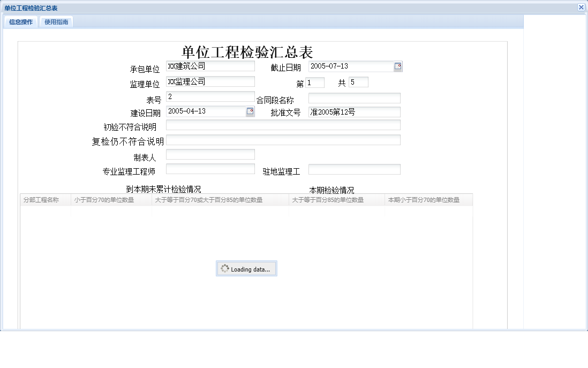Click the empty 合同段名称 field
The width and height of the screenshot is (588, 368).
[x=353, y=98]
